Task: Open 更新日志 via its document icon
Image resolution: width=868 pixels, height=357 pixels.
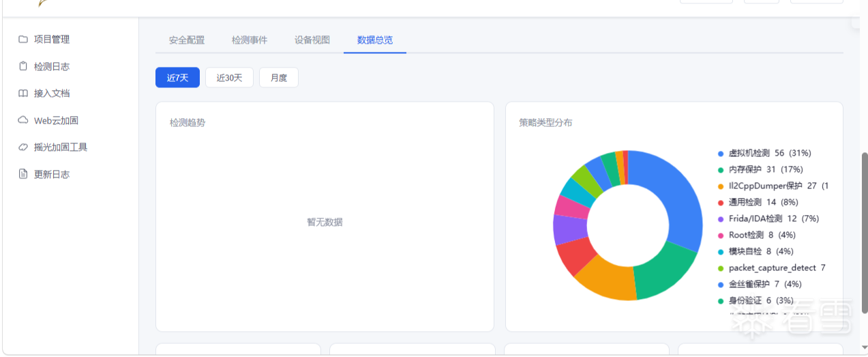Action: click(23, 174)
